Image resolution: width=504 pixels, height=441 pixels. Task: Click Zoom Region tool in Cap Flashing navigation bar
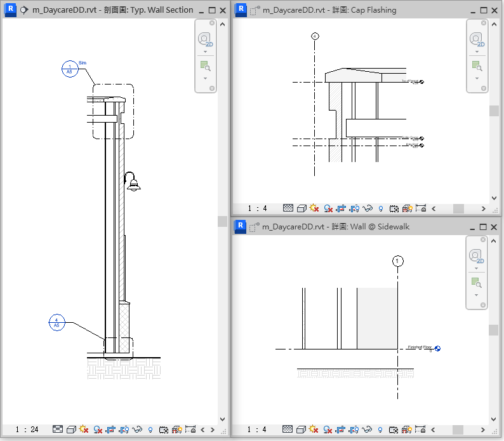coord(477,66)
